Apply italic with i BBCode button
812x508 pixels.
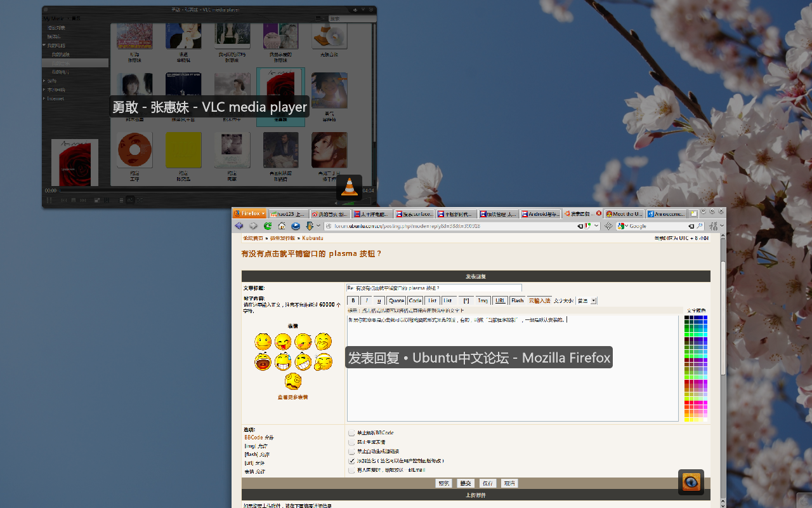tap(367, 300)
